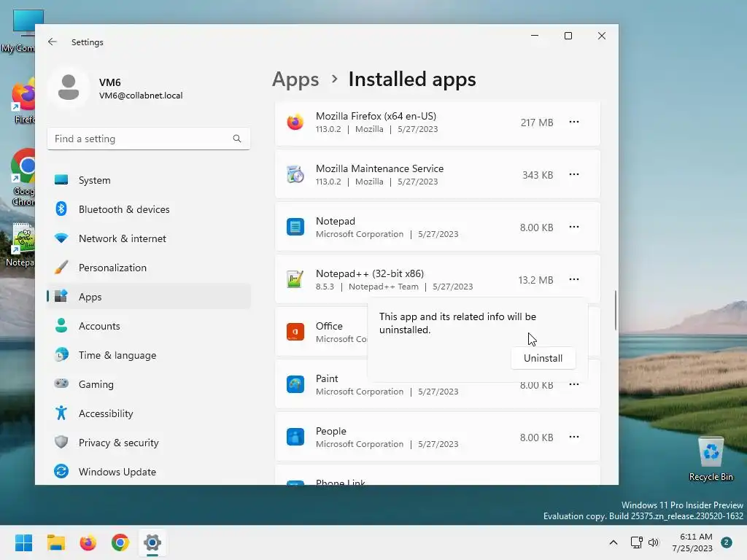Click the Network wifi icon
This screenshot has width=747, height=560.
tap(61, 238)
